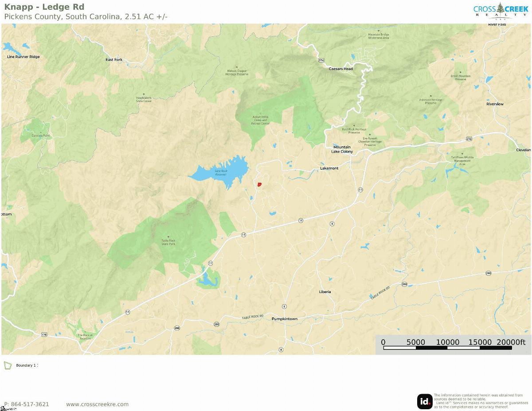Click the Table Rock Rd label near Pumpkintown

(253, 317)
